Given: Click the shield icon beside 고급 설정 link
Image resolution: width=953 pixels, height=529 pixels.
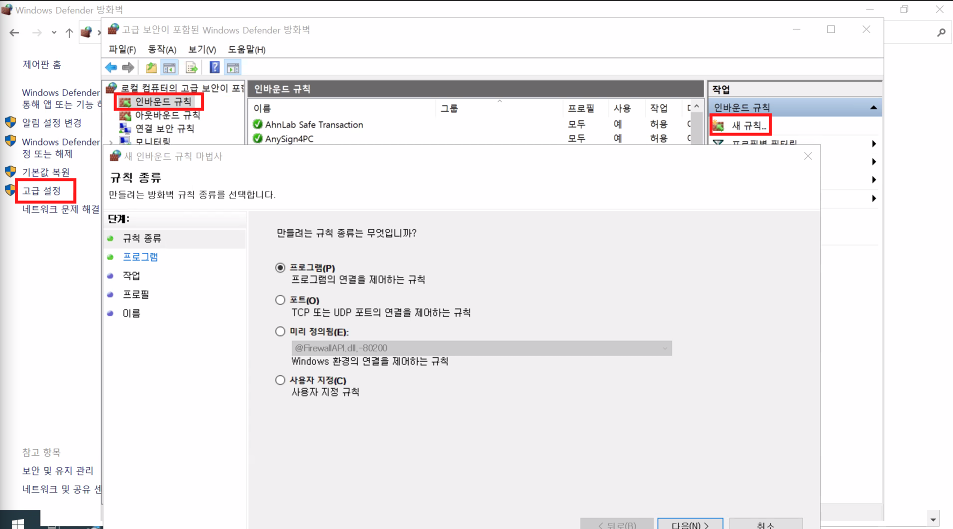Looking at the screenshot, I should point(10,190).
